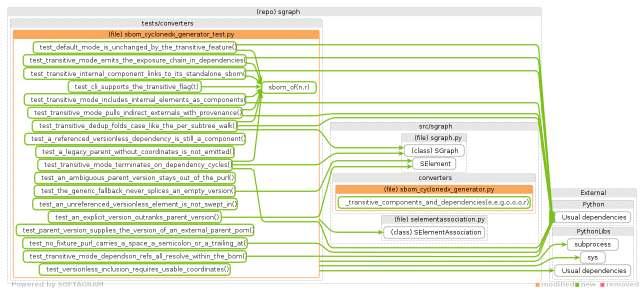Click the subprocess node in PythonLibs
The height and width of the screenshot is (291, 644).
pyautogui.click(x=593, y=244)
